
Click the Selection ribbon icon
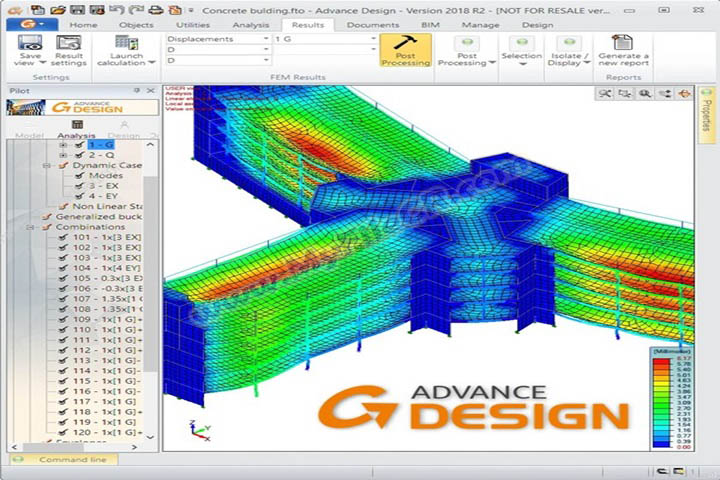coord(522,43)
